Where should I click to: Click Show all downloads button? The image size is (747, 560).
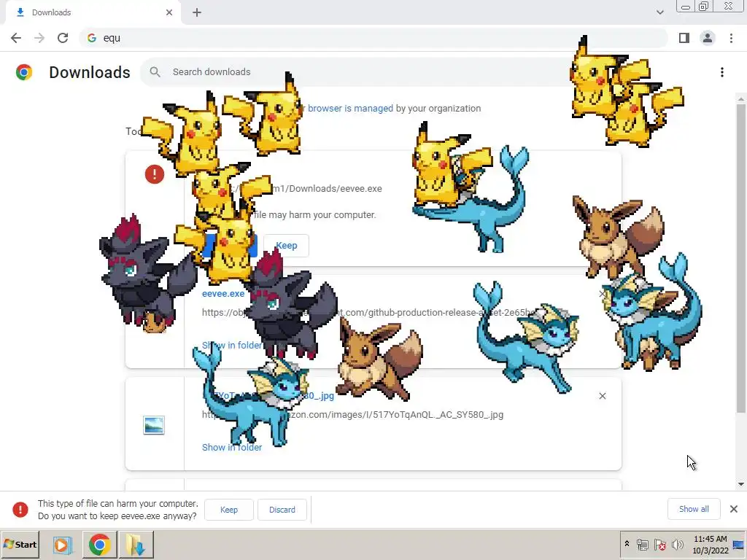click(694, 509)
